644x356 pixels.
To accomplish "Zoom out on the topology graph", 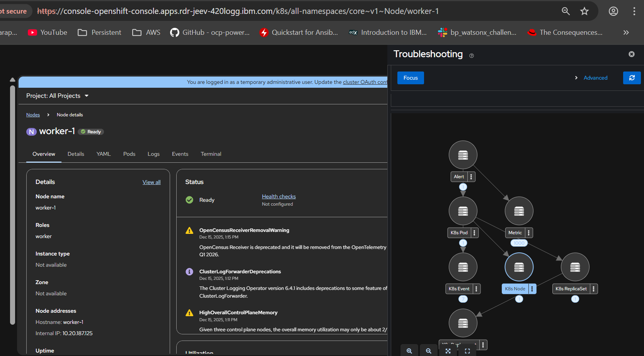I will (428, 351).
